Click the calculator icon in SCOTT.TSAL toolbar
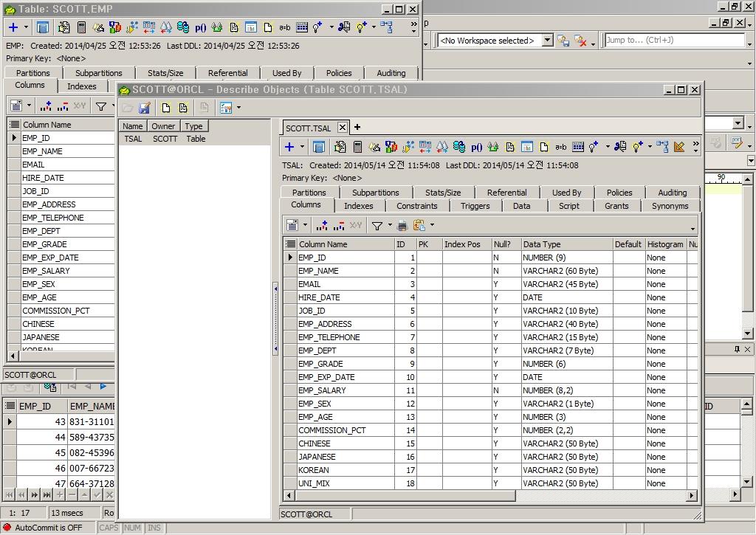756x535 pixels. pos(358,147)
